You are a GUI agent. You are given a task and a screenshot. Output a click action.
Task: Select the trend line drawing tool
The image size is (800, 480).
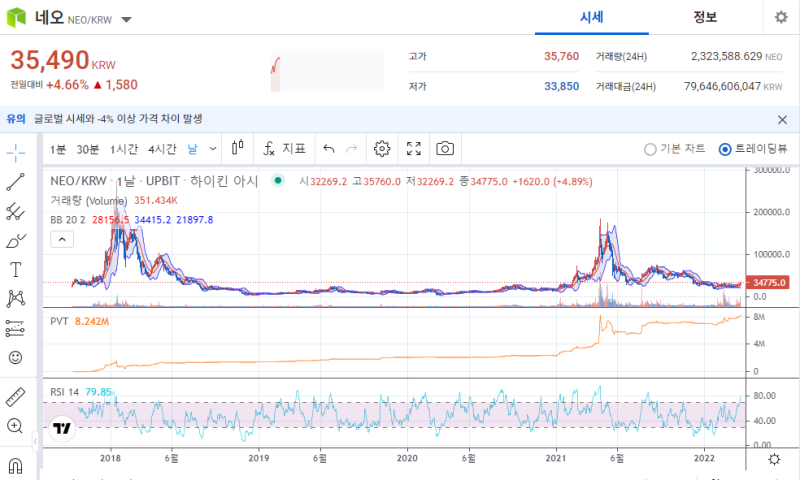15,182
